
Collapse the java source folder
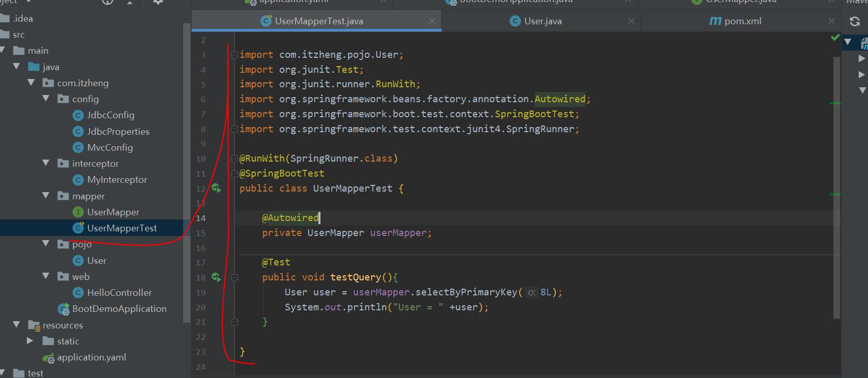click(x=17, y=66)
